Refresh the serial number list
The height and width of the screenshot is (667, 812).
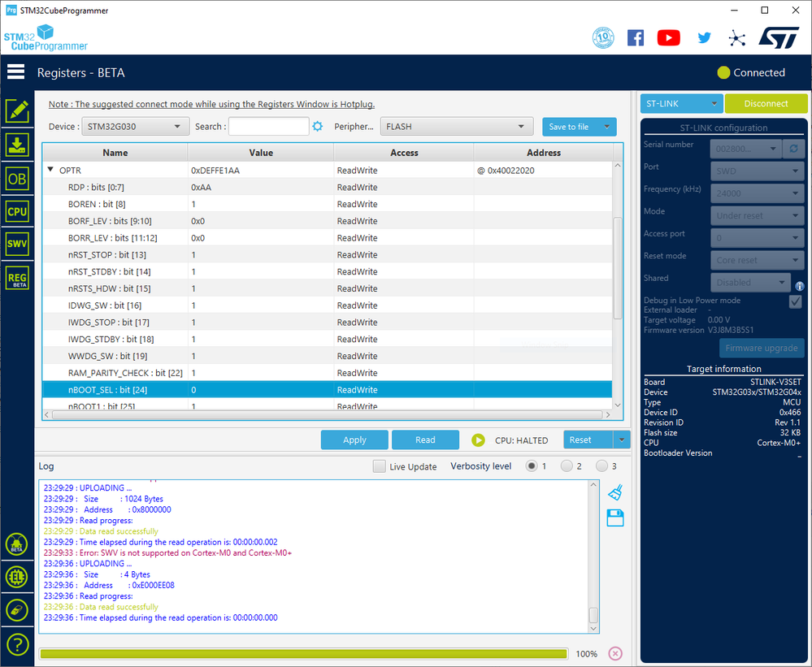793,149
